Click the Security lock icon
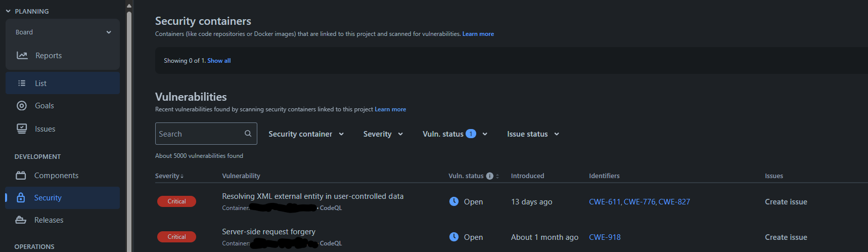 21,198
